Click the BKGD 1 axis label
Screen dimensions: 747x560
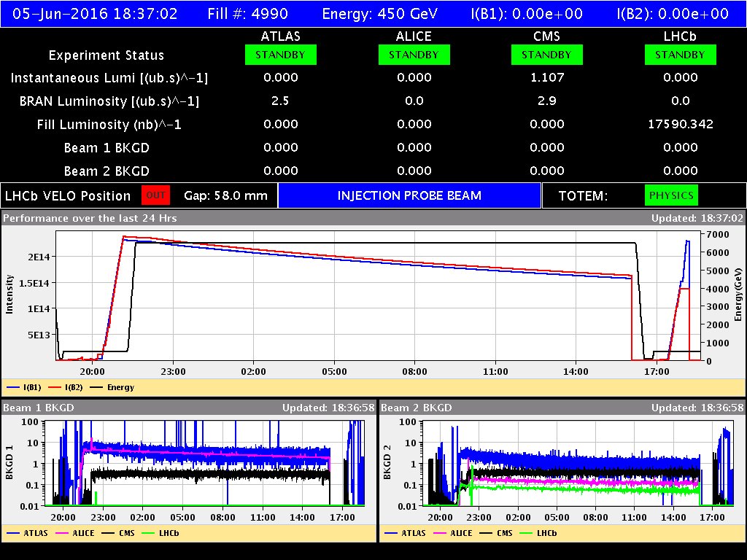[9, 462]
